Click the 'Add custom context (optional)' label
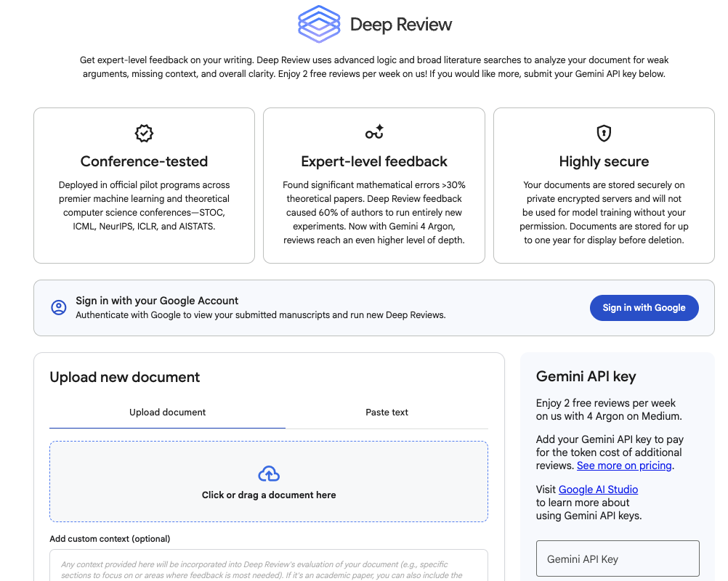This screenshot has height=581, width=728. click(110, 539)
